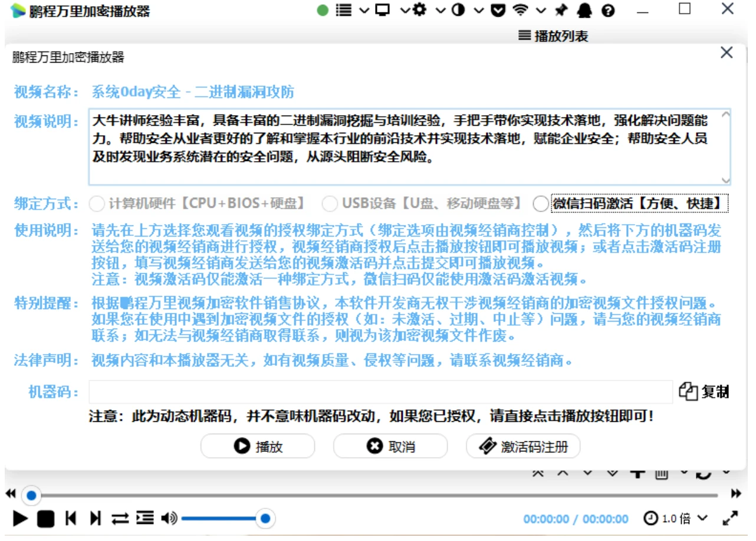Expand the wifi network dropdown arrow
756x541 pixels.
541,10
